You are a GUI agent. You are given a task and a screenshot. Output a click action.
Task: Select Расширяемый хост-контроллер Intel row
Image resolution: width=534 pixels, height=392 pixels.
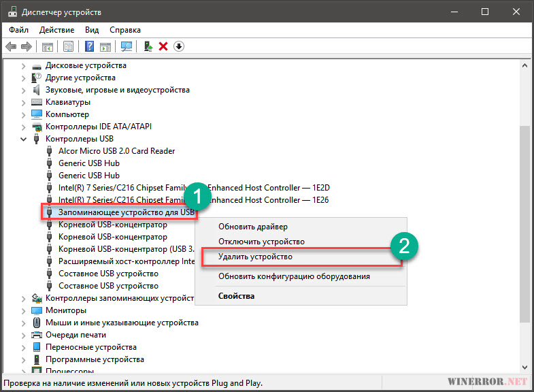tap(127, 261)
